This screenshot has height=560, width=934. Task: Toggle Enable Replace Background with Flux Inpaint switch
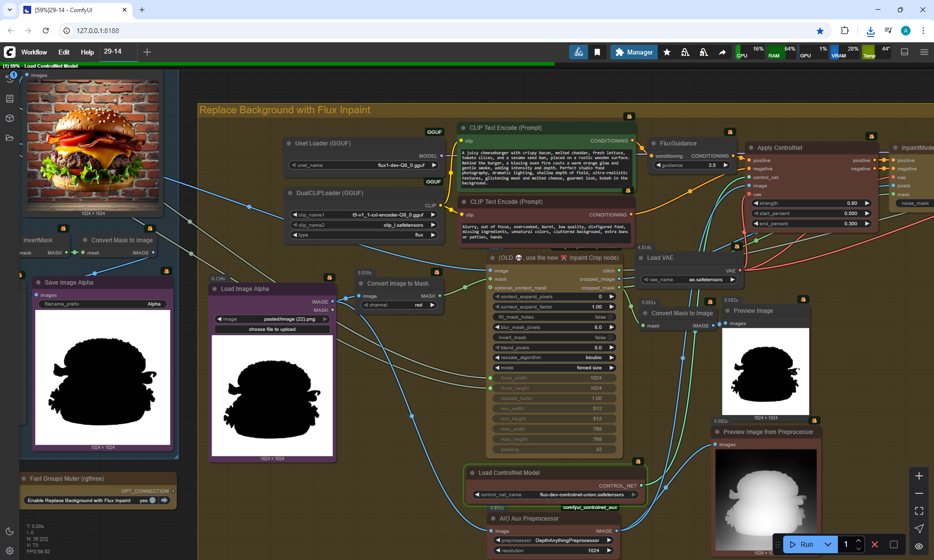[x=152, y=500]
